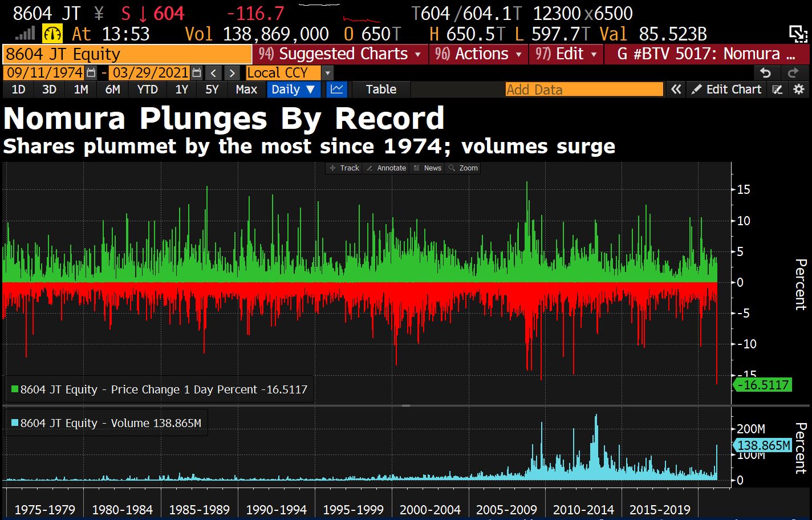
Task: Click the start date field 09/11/1974
Action: [x=44, y=73]
